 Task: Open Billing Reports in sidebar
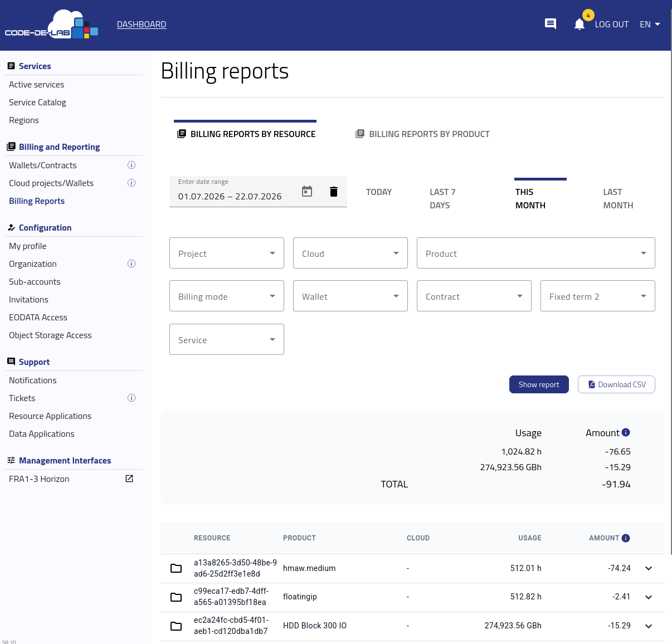pos(37,201)
